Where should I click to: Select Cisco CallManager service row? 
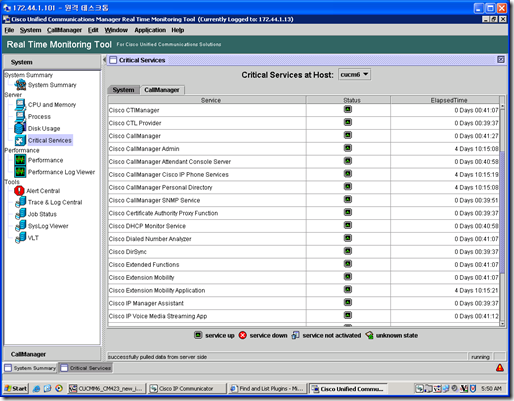pyautogui.click(x=303, y=136)
